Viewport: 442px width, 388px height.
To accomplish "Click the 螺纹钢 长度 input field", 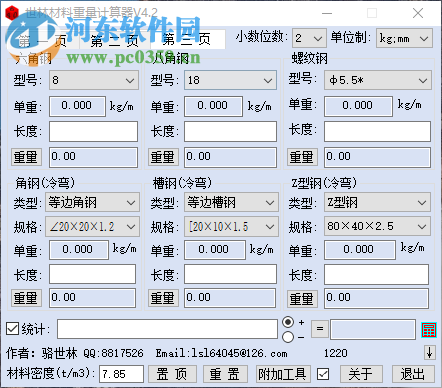I will [x=377, y=131].
